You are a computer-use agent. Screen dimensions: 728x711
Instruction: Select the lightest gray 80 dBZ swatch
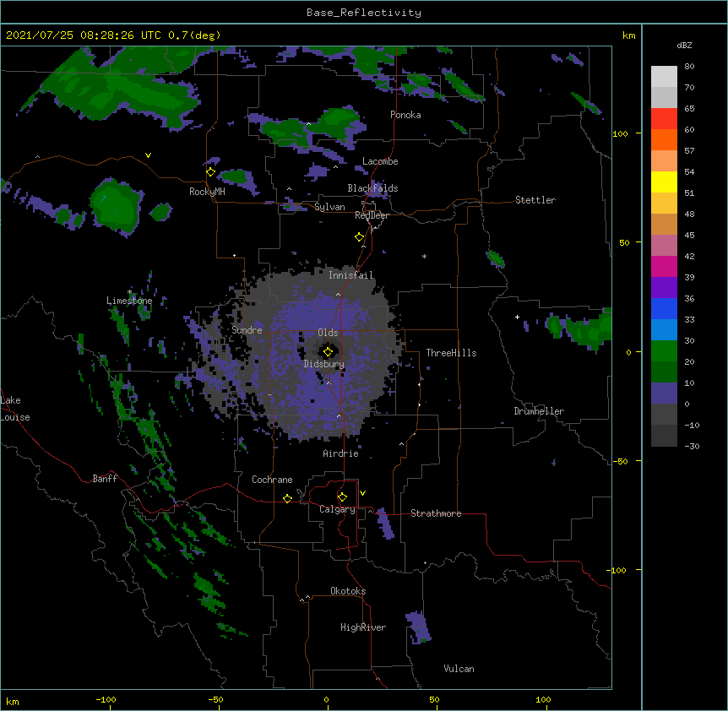[x=664, y=76]
